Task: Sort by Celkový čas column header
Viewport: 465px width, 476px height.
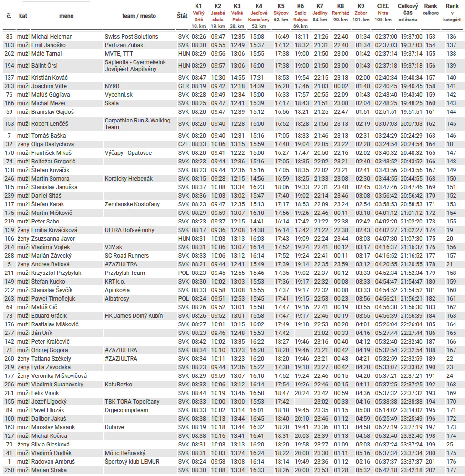Action: point(408,16)
